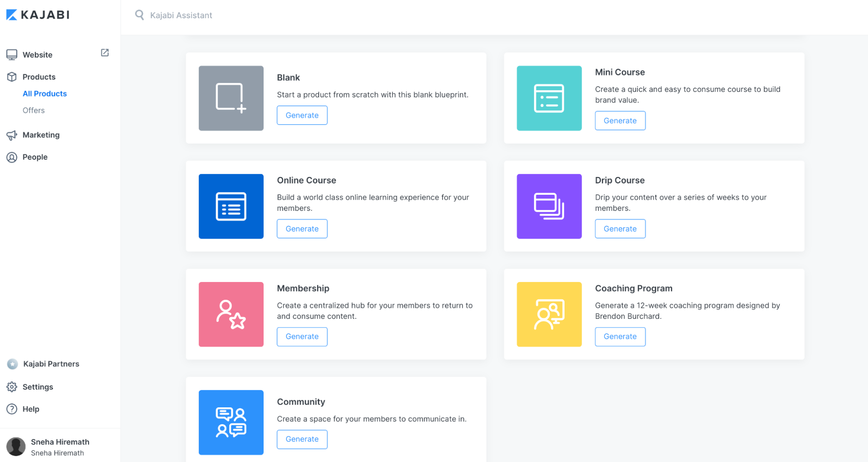Click the Blank blueprint thumbnail
Screen dimensions: 868x462
231,98
